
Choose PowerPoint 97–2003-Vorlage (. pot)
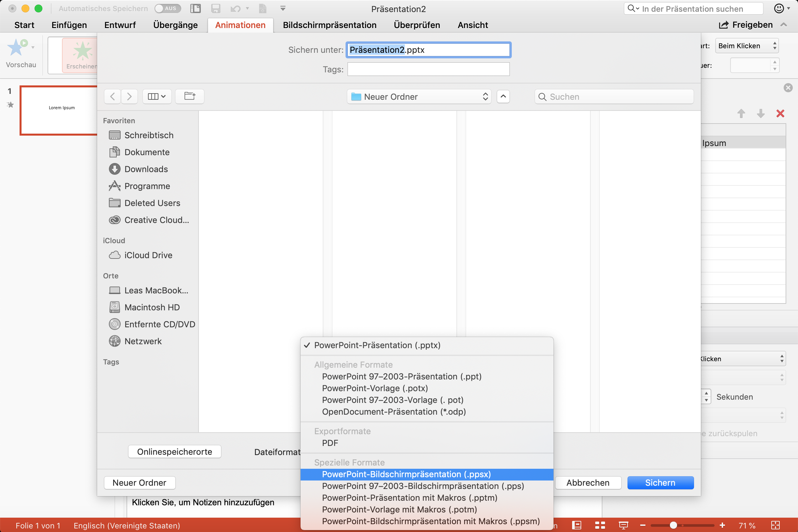[x=427, y=400]
